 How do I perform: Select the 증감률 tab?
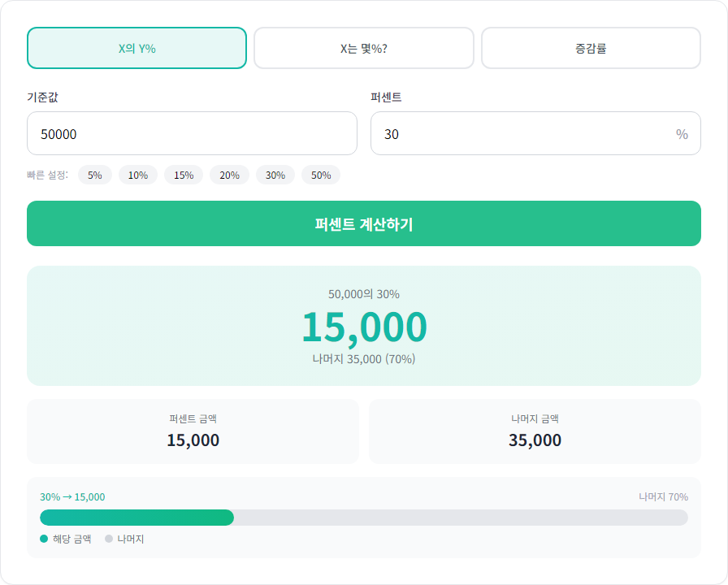pyautogui.click(x=591, y=48)
